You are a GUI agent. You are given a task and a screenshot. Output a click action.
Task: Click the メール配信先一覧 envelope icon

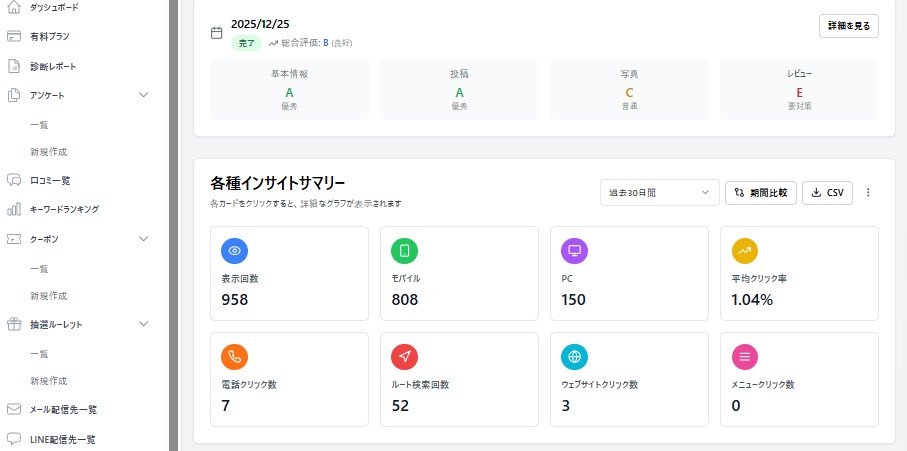click(14, 409)
